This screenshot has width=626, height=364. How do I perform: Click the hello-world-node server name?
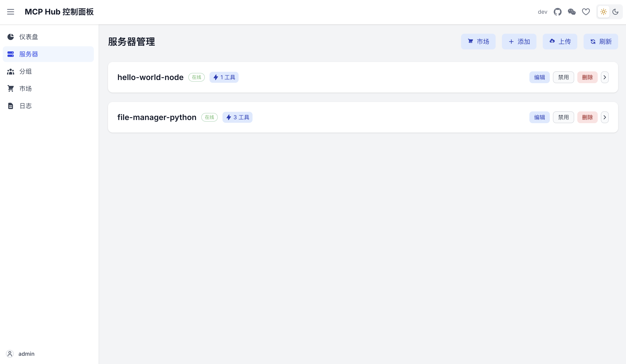(x=150, y=77)
